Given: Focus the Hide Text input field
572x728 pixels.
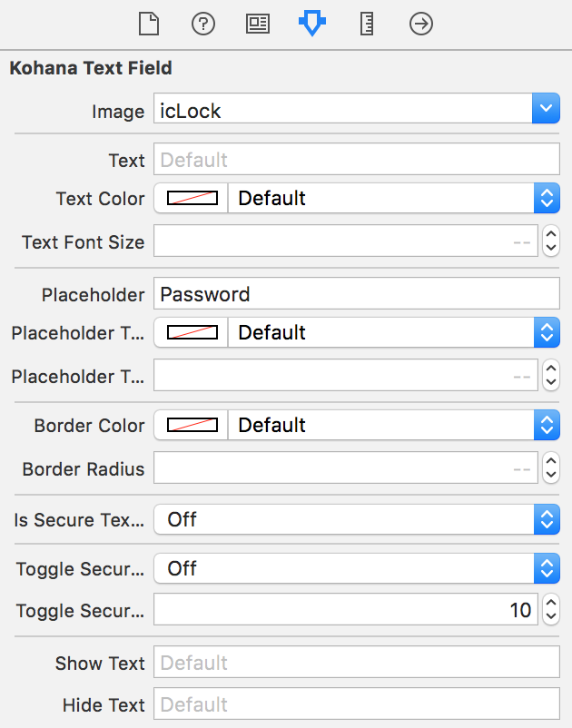Looking at the screenshot, I should click(357, 703).
